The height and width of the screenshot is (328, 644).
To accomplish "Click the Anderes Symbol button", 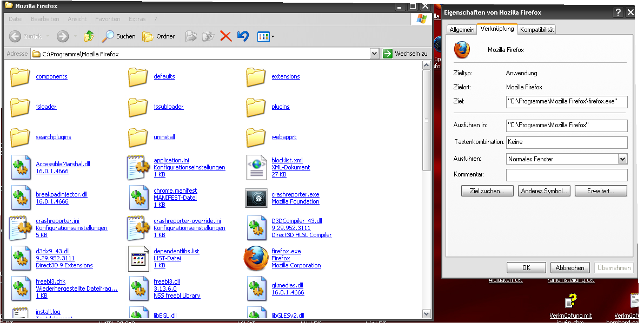I will tap(544, 191).
